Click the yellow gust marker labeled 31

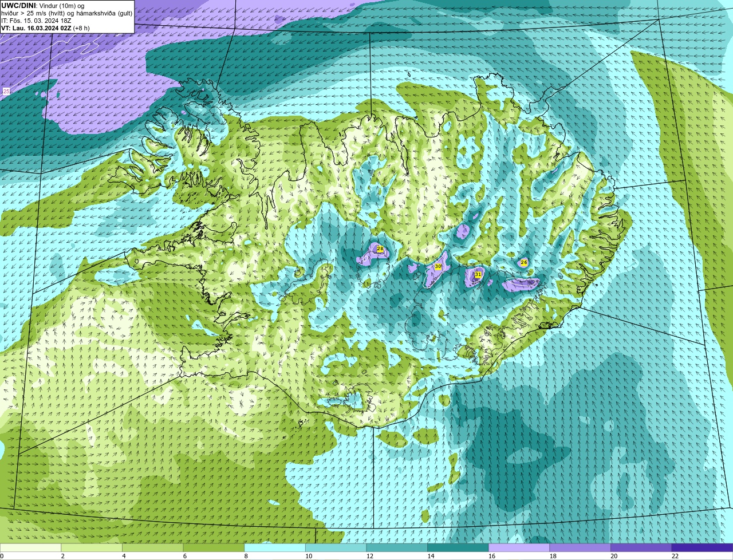[x=478, y=275]
